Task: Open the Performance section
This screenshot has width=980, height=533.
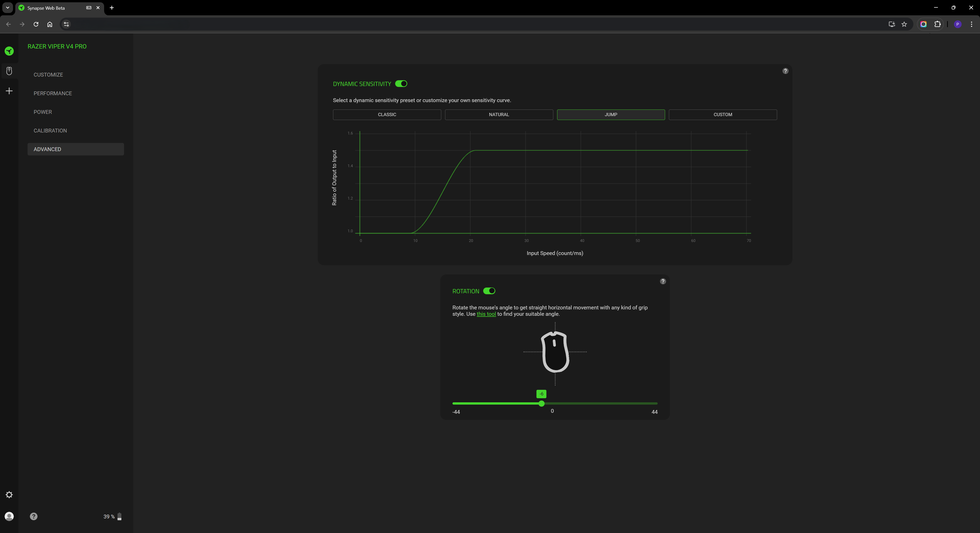Action: 53,93
